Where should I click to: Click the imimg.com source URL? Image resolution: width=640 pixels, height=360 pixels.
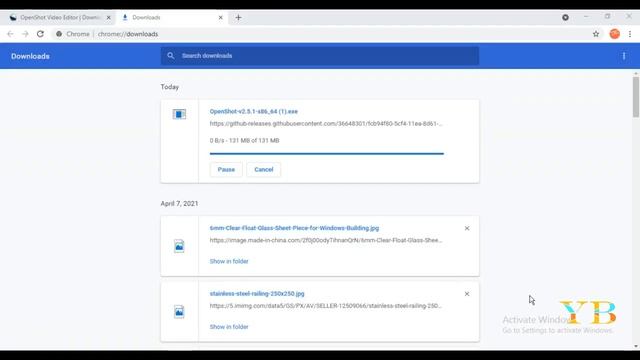click(326, 306)
